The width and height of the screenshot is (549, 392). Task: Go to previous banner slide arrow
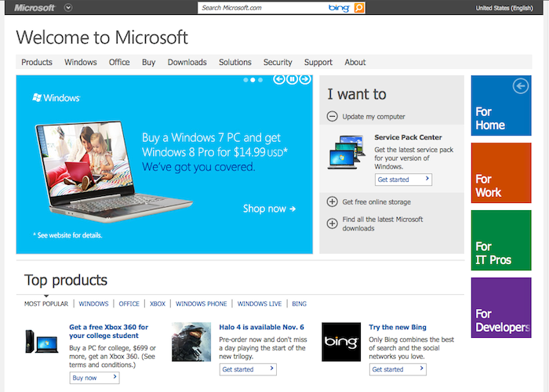[x=279, y=79]
